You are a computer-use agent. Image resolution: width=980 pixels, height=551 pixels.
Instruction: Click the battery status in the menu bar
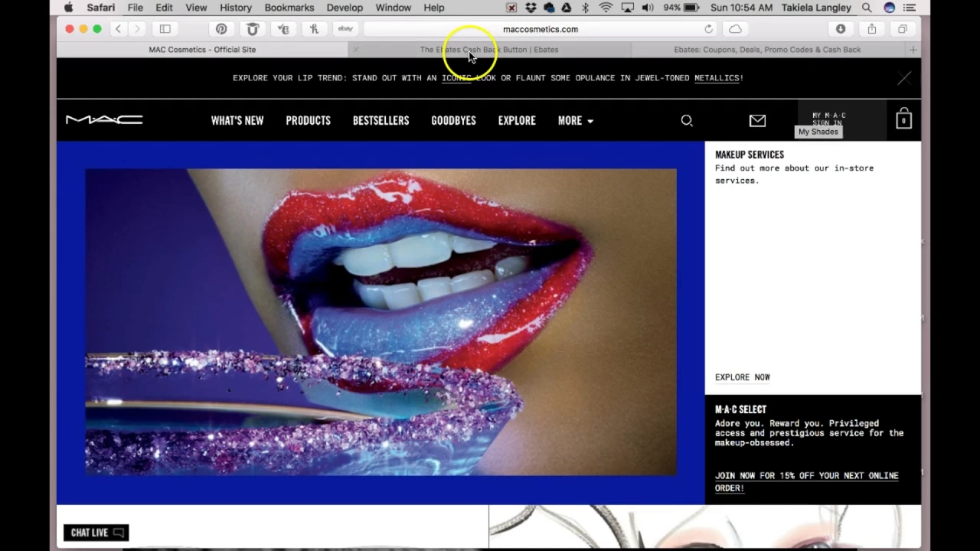click(681, 8)
